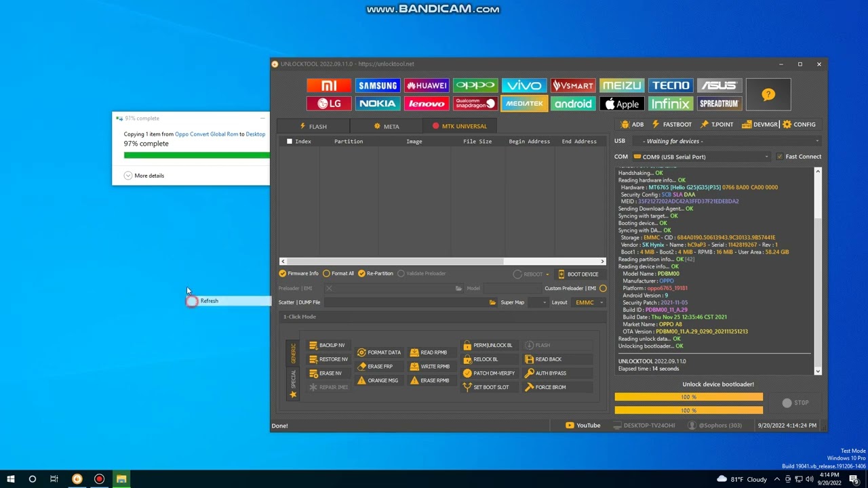The height and width of the screenshot is (488, 868).
Task: Select the Infinix brand logo
Action: (x=671, y=104)
